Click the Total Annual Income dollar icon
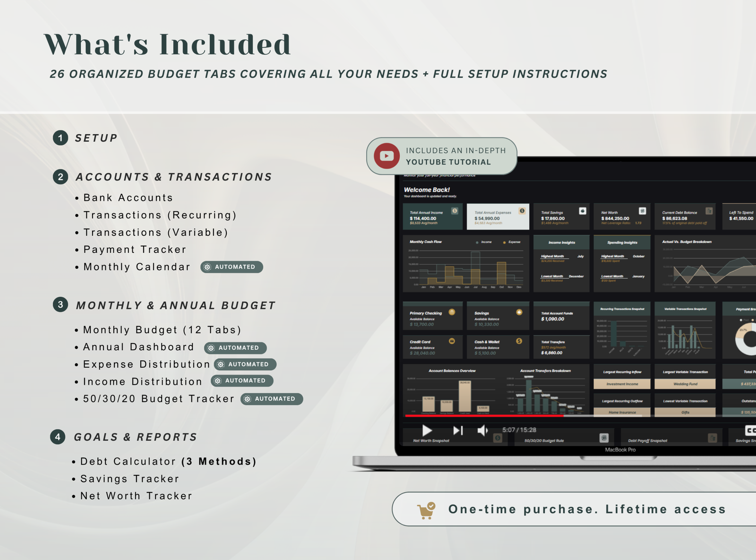 [x=455, y=211]
